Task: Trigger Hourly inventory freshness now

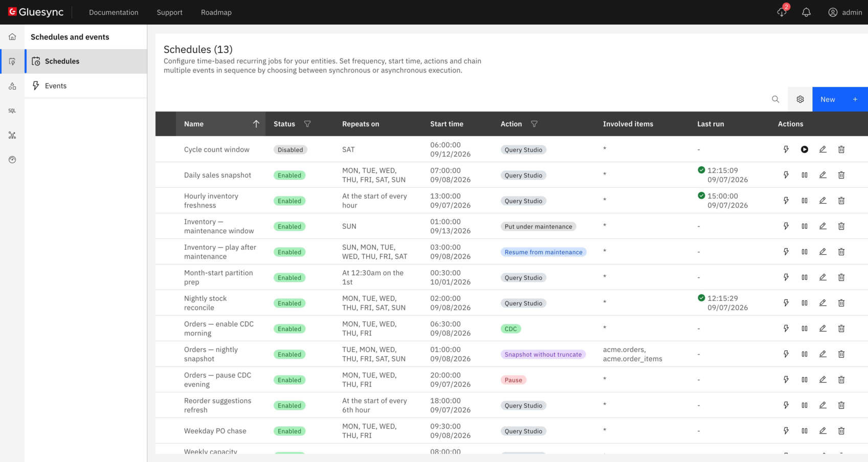Action: coord(786,201)
